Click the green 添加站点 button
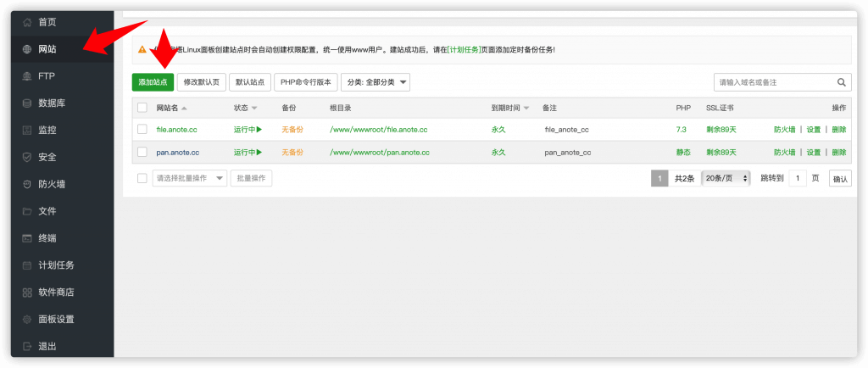 pos(153,82)
